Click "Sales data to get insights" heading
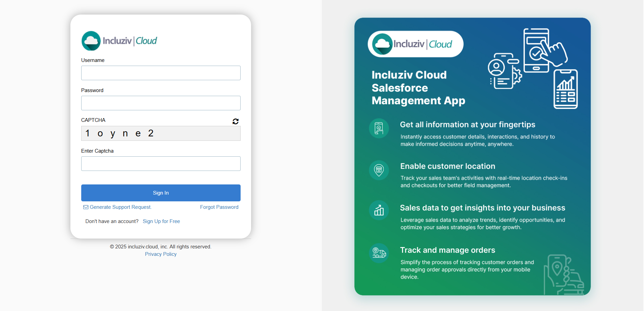 pyautogui.click(x=483, y=208)
